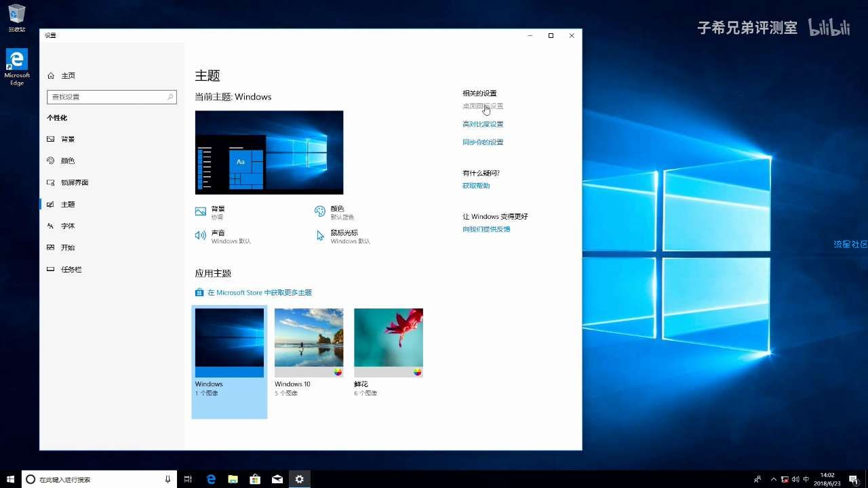Apply the Windows theme thumbnail

[x=229, y=343]
